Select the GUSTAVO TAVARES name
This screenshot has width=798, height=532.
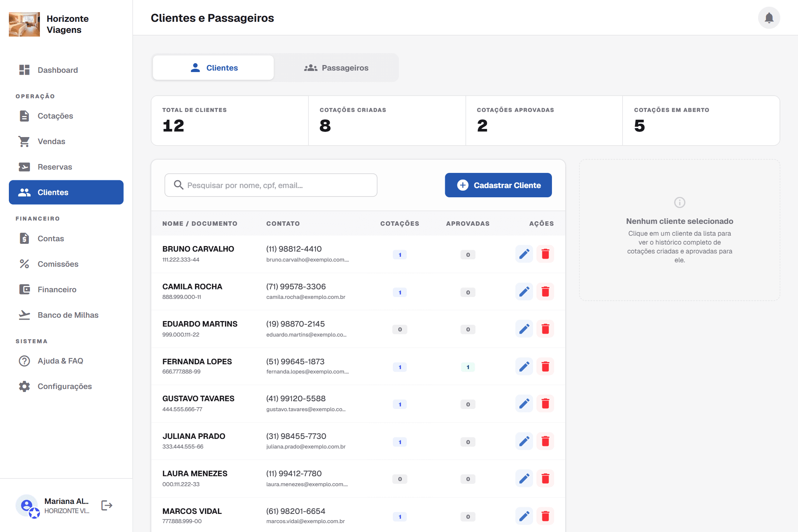click(x=198, y=399)
